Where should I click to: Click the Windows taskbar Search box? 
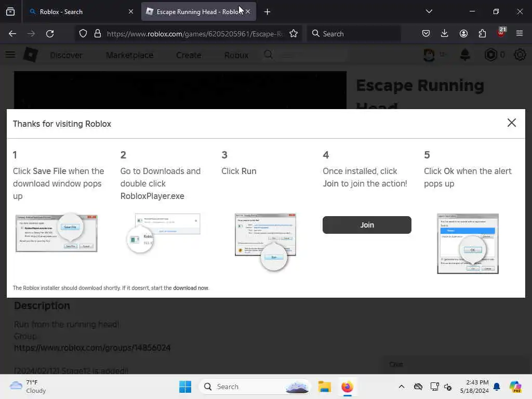coord(255,387)
